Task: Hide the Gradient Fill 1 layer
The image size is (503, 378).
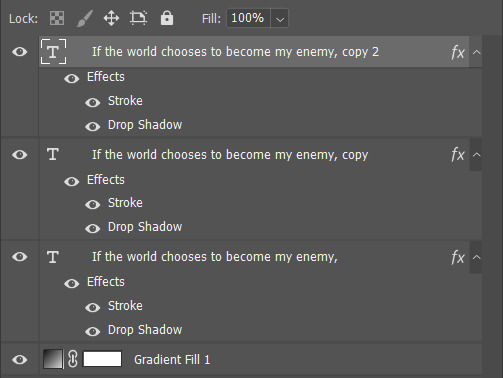Action: coord(20,360)
